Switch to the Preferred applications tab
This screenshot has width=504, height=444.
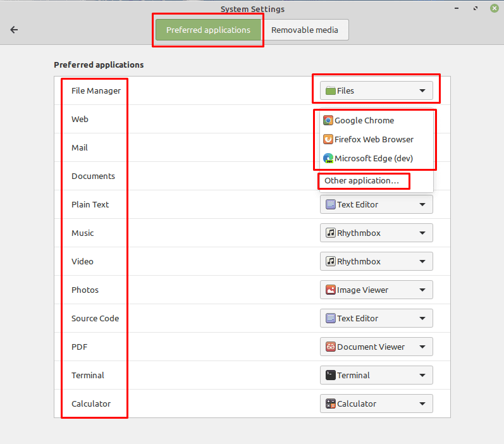(x=208, y=30)
